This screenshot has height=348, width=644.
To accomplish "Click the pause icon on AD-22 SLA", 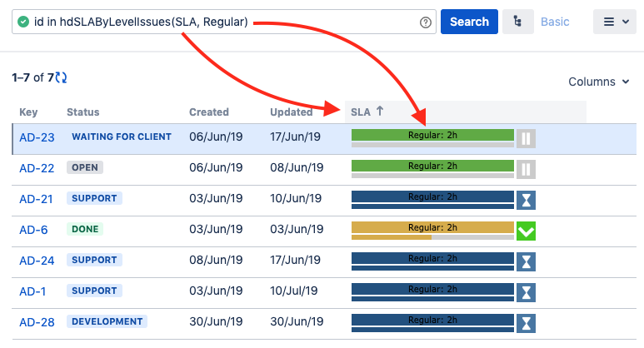I will (525, 170).
